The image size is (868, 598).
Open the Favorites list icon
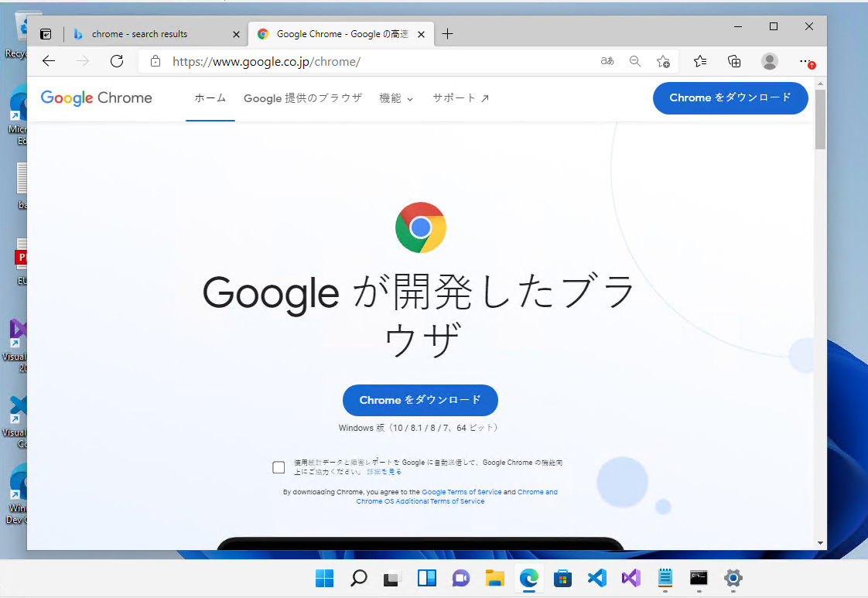pos(700,61)
